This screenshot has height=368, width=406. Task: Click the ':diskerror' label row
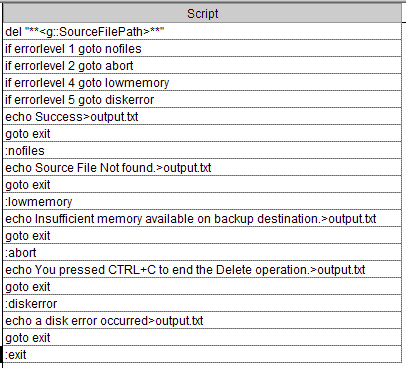(202, 304)
